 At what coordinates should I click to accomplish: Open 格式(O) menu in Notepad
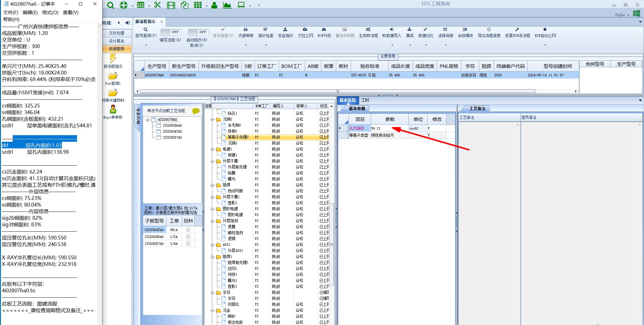click(50, 13)
